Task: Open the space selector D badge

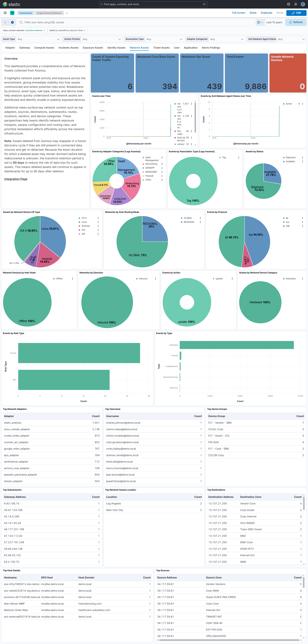Action: click(x=12, y=13)
